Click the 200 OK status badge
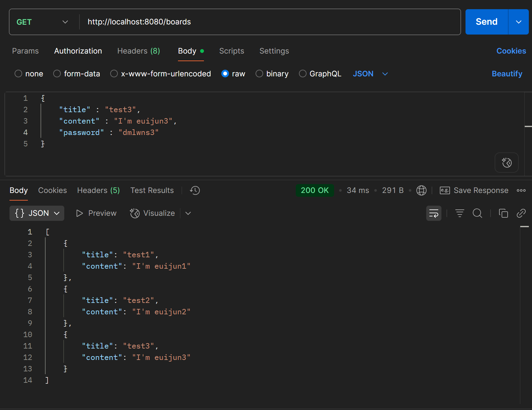 click(x=315, y=190)
